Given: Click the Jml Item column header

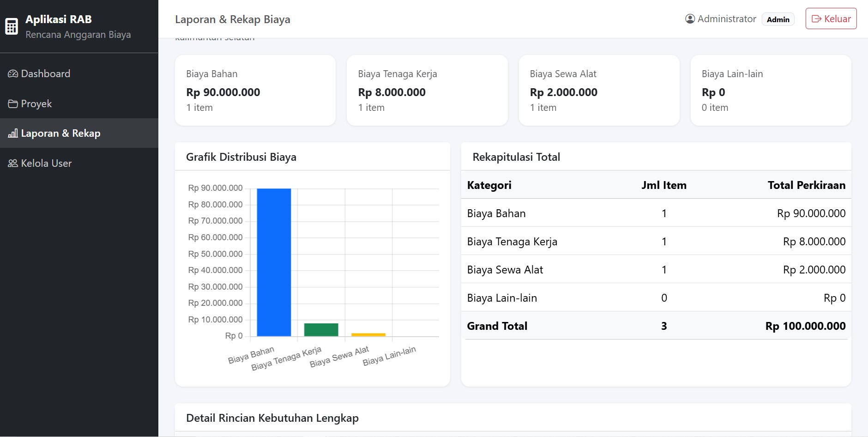Looking at the screenshot, I should 664,185.
